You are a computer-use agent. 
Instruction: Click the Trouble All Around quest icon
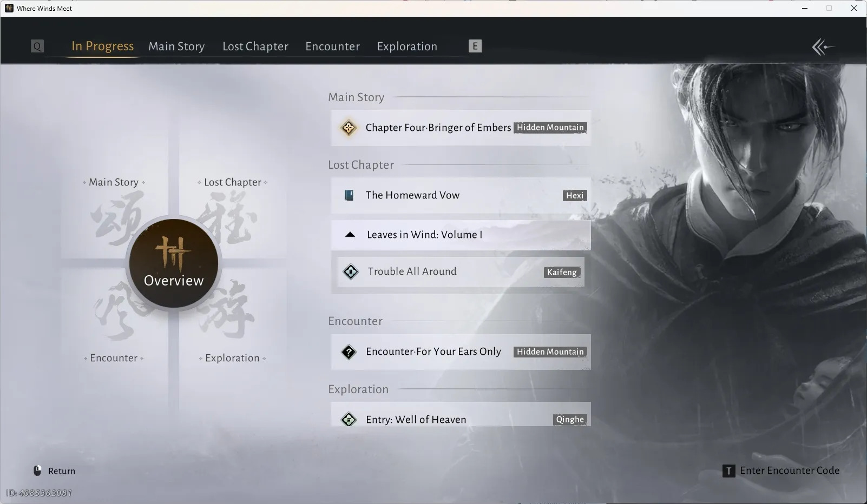(x=351, y=271)
